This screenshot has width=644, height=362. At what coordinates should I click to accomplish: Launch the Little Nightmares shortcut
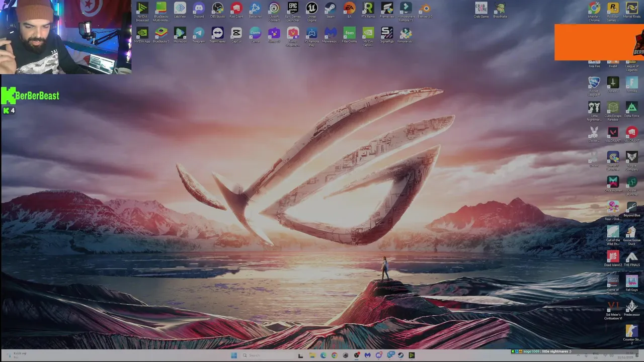tap(594, 111)
